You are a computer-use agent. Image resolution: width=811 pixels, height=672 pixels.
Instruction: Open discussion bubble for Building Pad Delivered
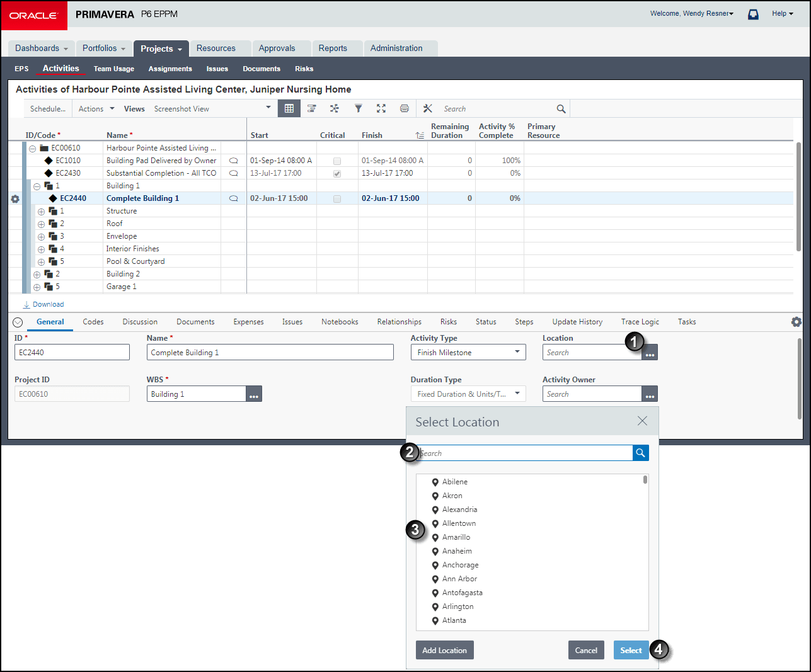point(233,161)
